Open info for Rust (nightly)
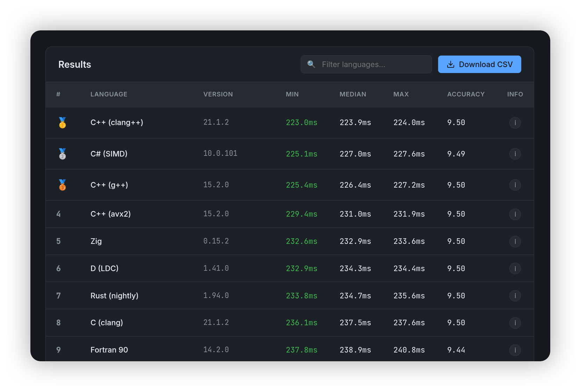The height and width of the screenshot is (392, 581). pyautogui.click(x=515, y=296)
